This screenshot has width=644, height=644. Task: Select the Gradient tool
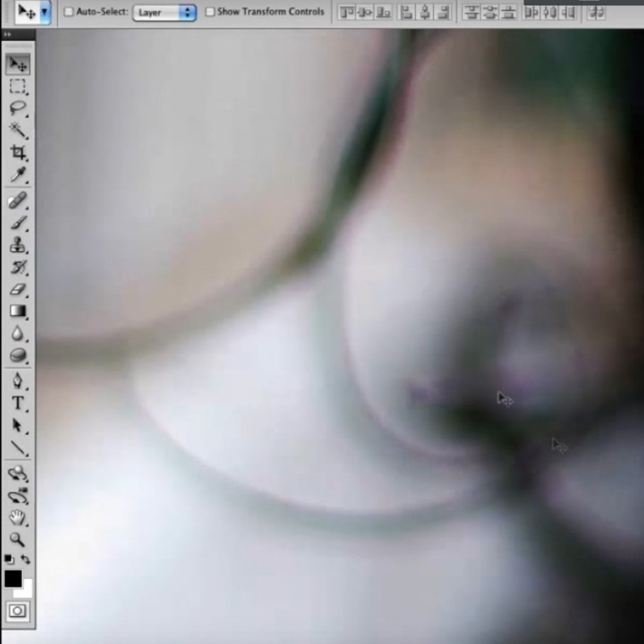point(18,311)
